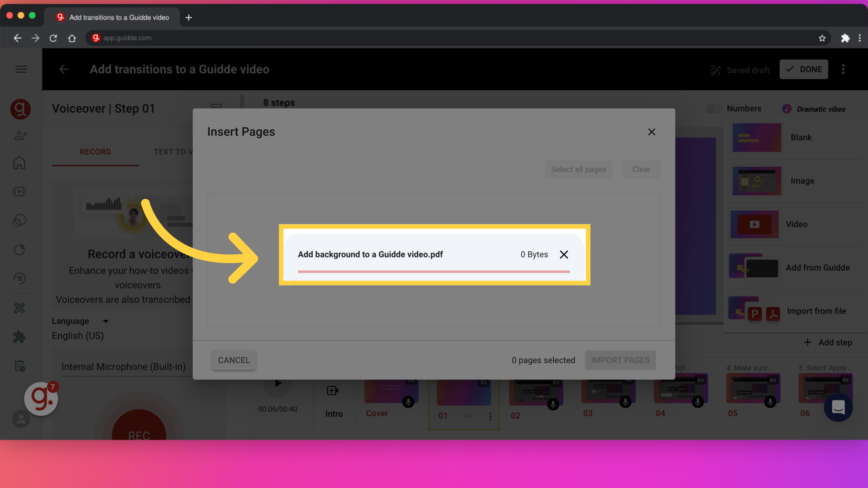868x488 pixels.
Task: Open brand kit tools icon in sidebar
Action: coord(19,308)
